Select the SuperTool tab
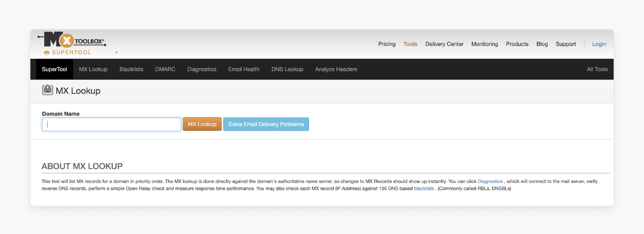Viewport: 644px width, 234px height. (x=55, y=69)
